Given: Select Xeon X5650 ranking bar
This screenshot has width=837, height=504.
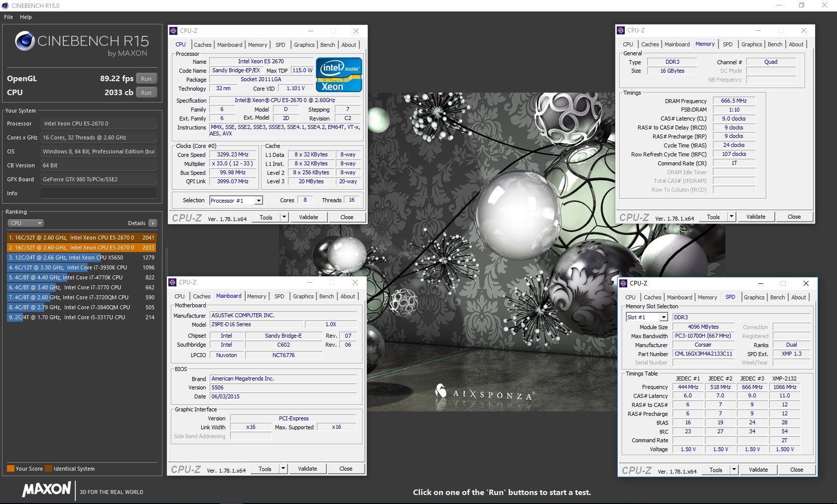Looking at the screenshot, I should tap(82, 257).
